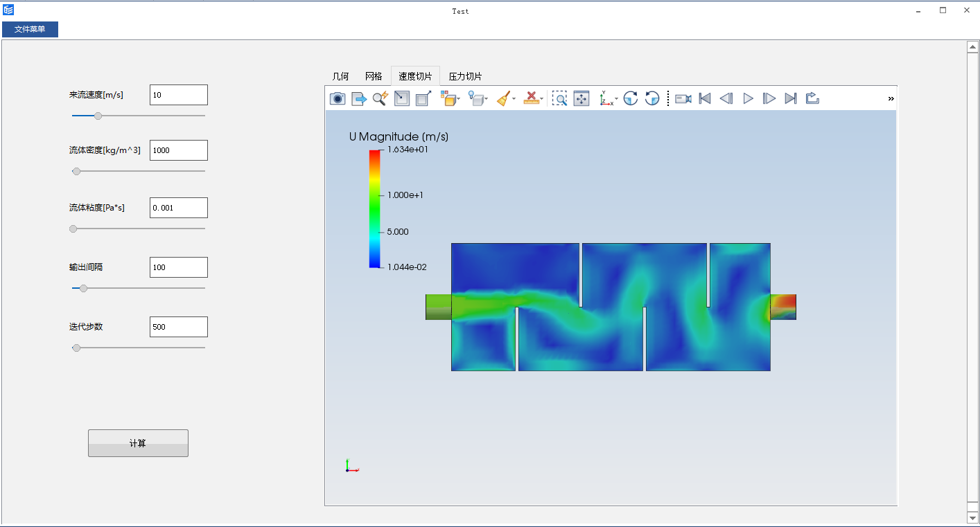
Task: Click the 1.044e-02 legend minimum value
Action: 408,267
